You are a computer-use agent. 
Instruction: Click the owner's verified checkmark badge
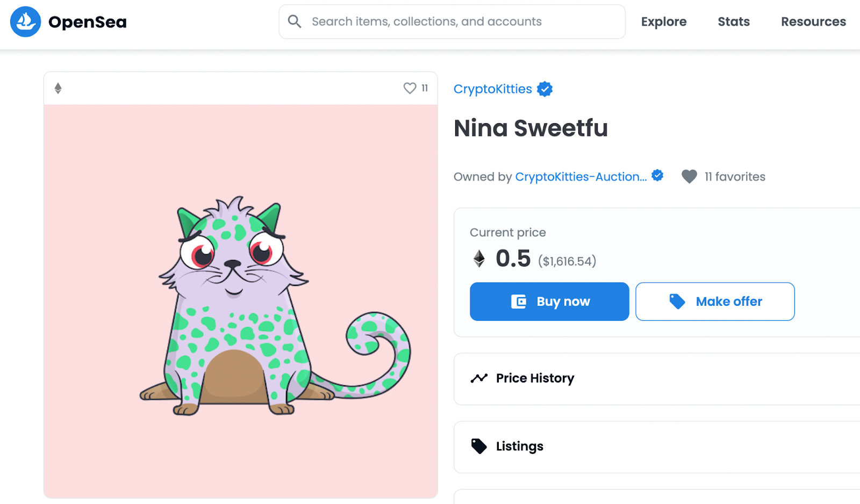pyautogui.click(x=657, y=176)
